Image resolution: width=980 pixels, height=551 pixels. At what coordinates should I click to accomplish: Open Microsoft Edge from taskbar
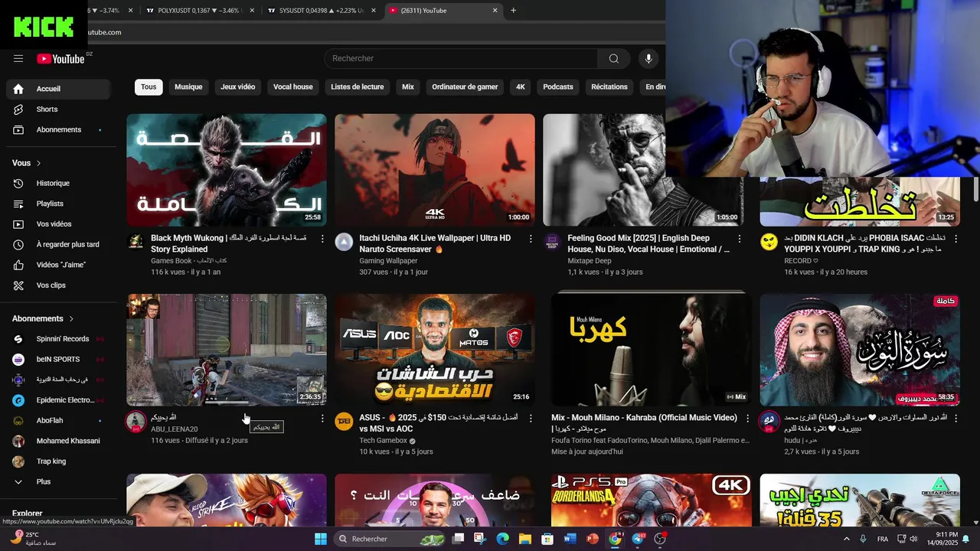pos(502,539)
